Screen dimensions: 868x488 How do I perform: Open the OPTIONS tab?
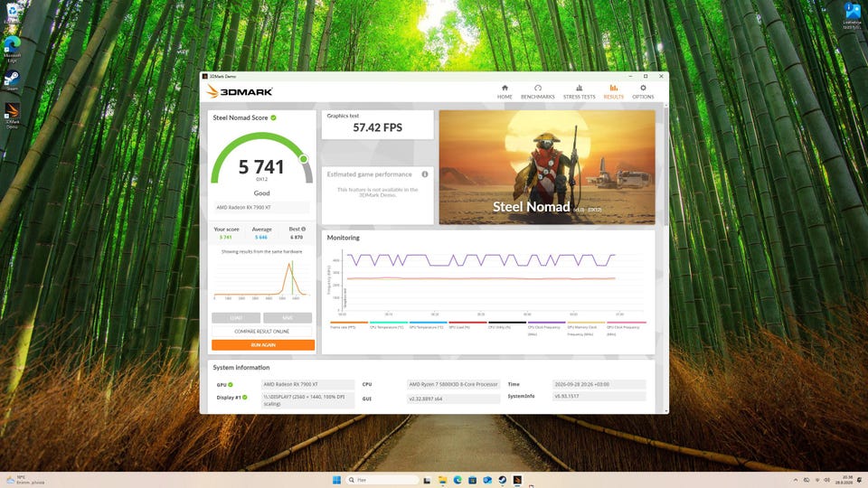coord(643,92)
